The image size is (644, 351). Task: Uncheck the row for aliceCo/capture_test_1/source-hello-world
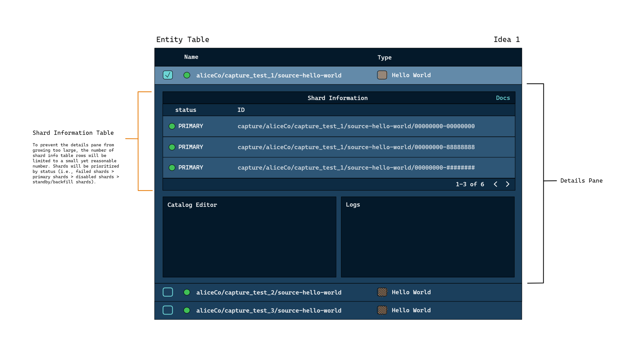tap(168, 75)
